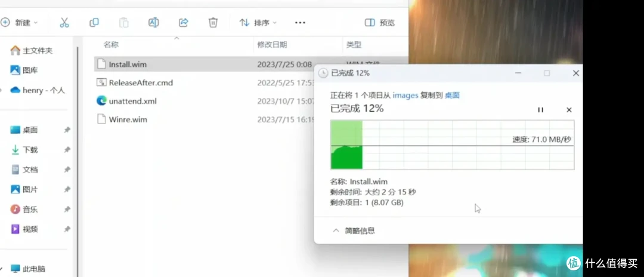
Task: Cancel the copy with the X beside pause
Action: (x=569, y=110)
